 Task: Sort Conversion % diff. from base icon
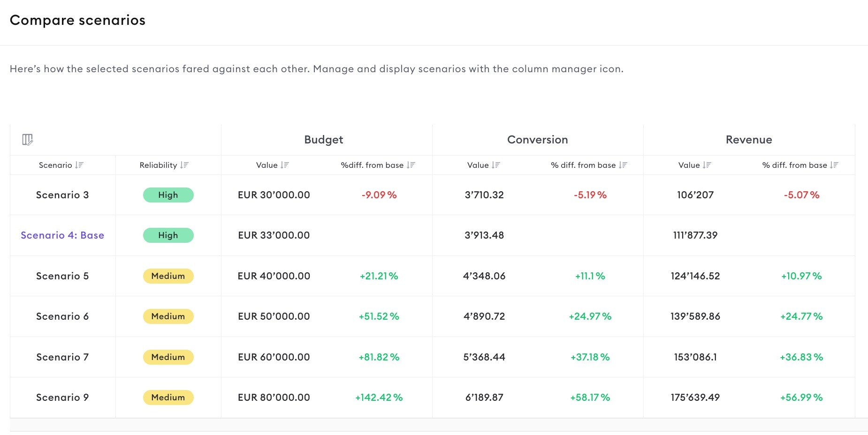[623, 165]
